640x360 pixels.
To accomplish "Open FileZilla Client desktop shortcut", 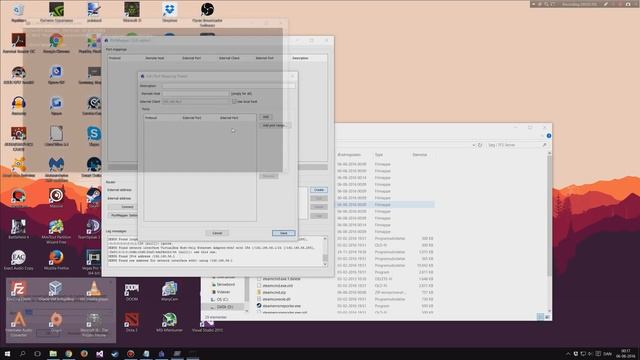I will 18,291.
